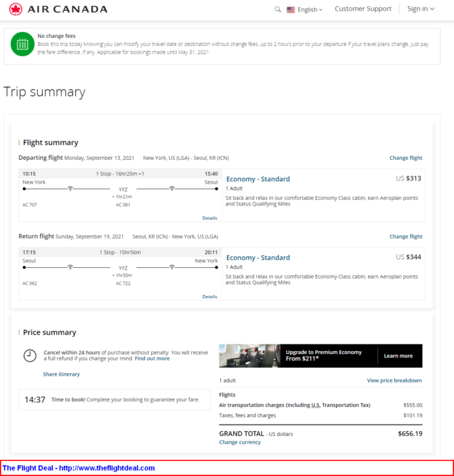Open Details for the return flight
454x476 pixels.
(x=209, y=296)
